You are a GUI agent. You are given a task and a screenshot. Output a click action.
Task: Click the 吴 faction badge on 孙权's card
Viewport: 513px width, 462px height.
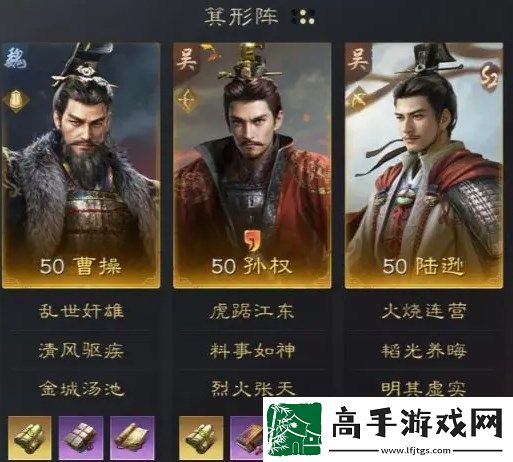pos(186,59)
